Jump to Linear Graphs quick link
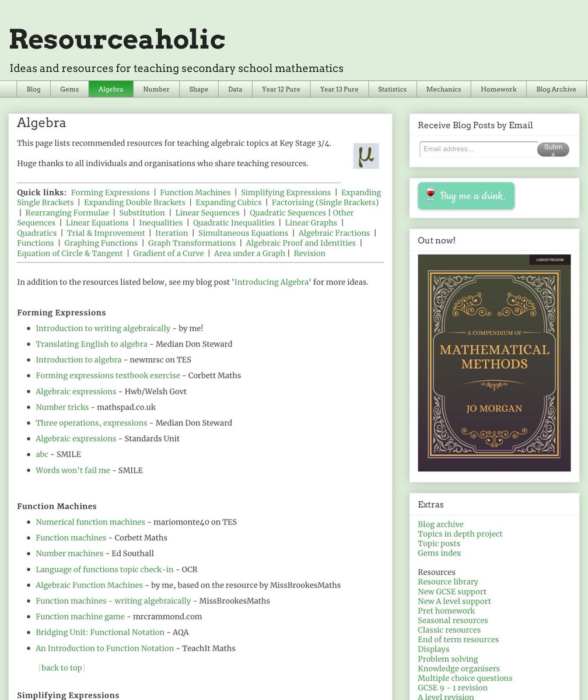Image resolution: width=588 pixels, height=700 pixels. 311,223
